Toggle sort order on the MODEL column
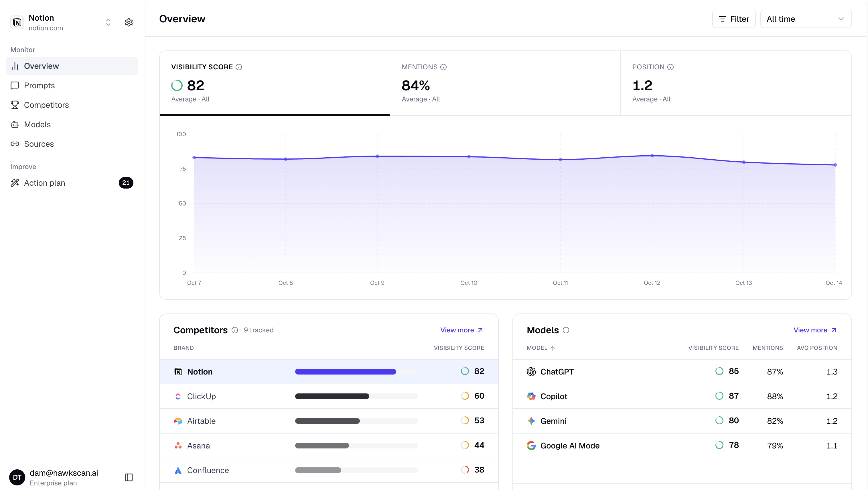This screenshot has height=490, width=868. [x=540, y=348]
